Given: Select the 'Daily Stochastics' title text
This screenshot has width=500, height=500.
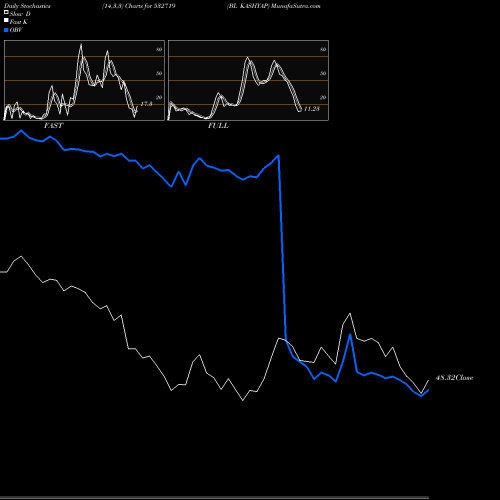Looking at the screenshot, I should coord(27,6).
